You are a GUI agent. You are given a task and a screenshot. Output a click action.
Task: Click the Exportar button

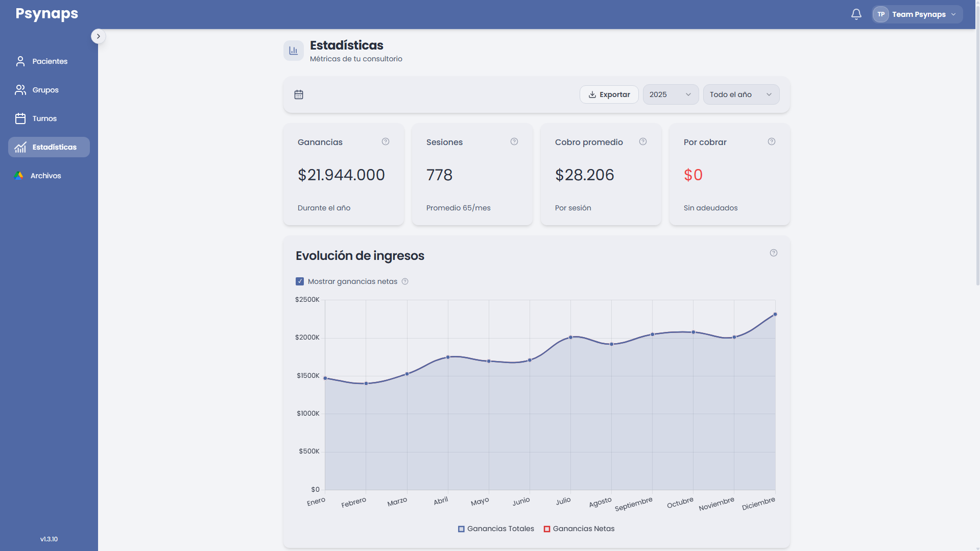pyautogui.click(x=609, y=94)
